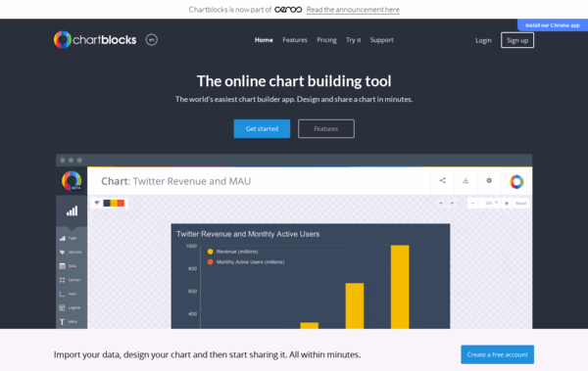Open the Pricing page
The image size is (588, 371).
click(326, 40)
